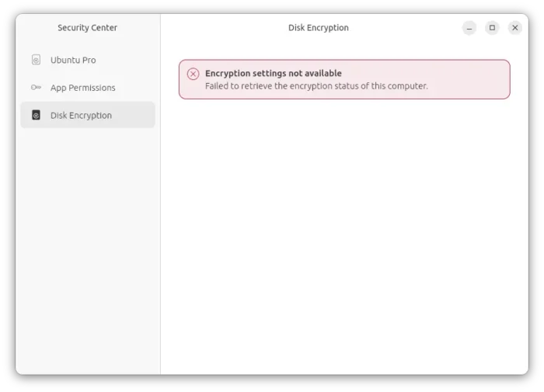This screenshot has height=392, width=544.
Task: Click the Security Center sidebar title
Action: pos(87,28)
